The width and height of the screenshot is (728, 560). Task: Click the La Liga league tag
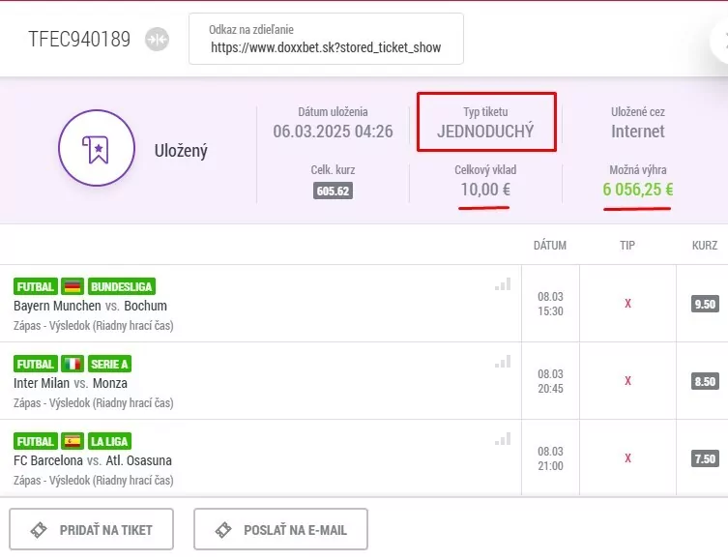click(109, 441)
